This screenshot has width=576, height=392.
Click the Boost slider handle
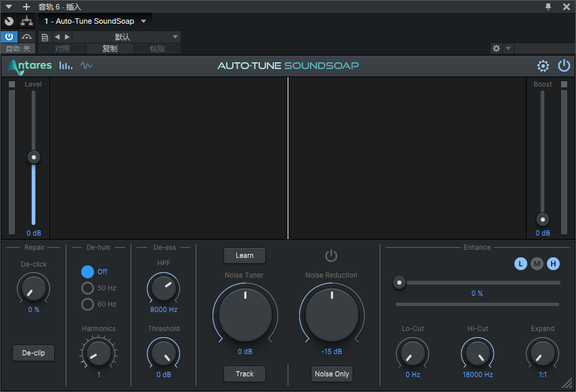coord(543,219)
